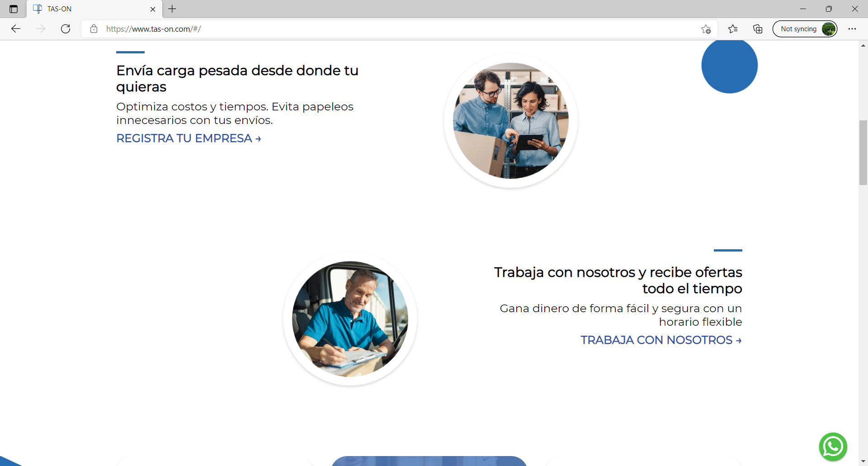Open the WhatsApp chat button
Screen dimensions: 868x466
[833, 447]
